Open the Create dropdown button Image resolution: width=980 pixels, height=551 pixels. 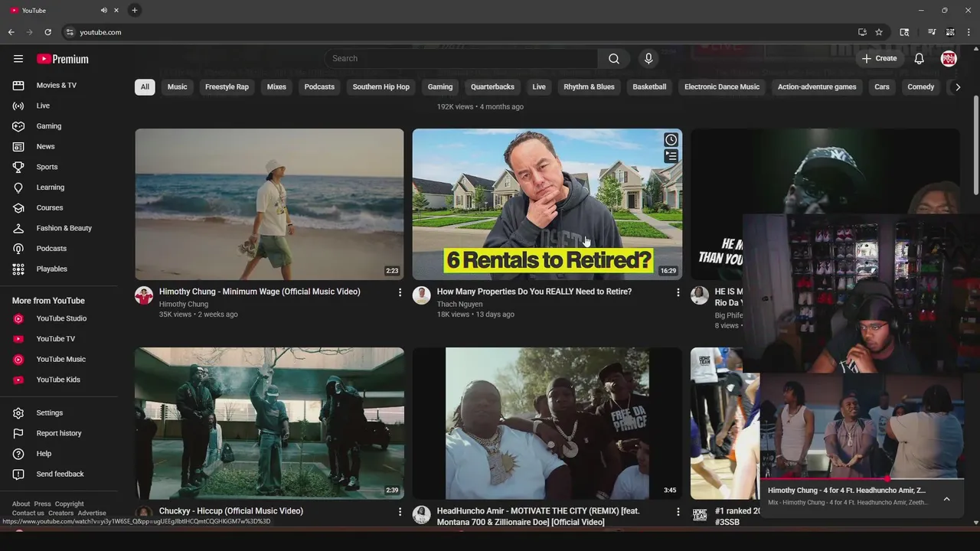(879, 59)
